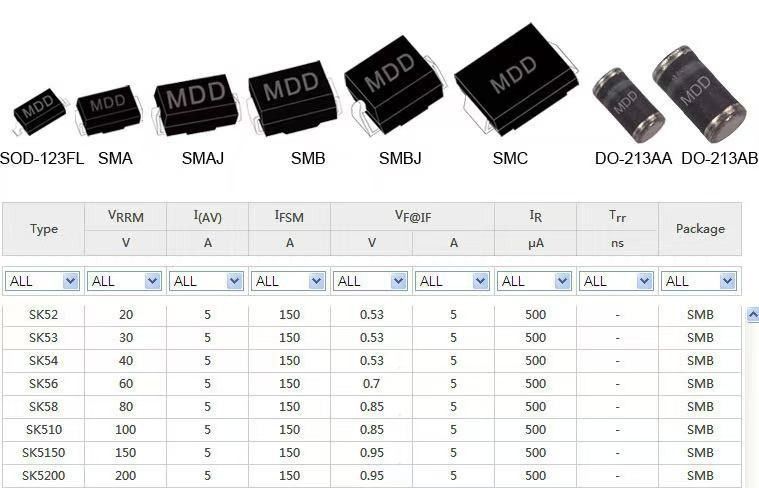
Task: Click the Type column header
Action: 43,229
